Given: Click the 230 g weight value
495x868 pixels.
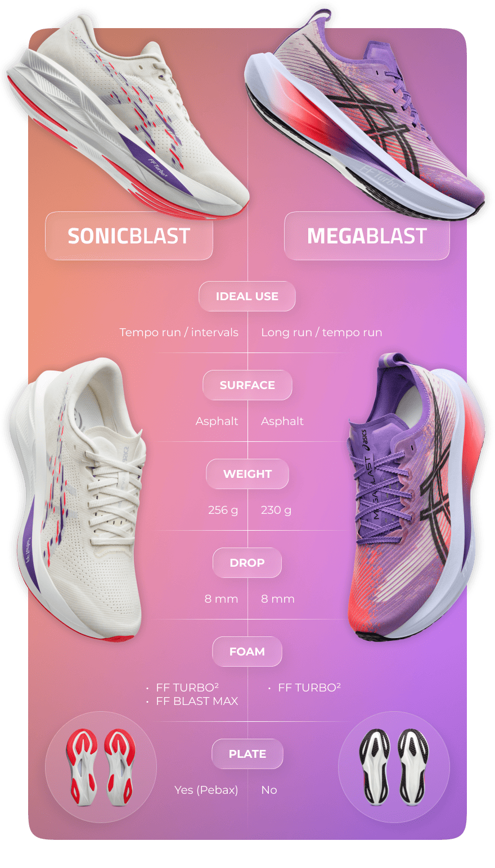Looking at the screenshot, I should point(276,510).
